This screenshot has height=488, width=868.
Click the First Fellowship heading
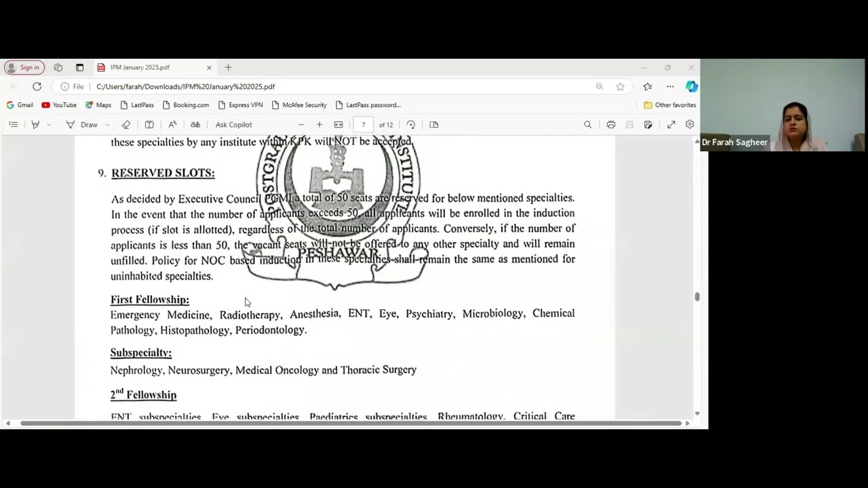[x=150, y=300]
